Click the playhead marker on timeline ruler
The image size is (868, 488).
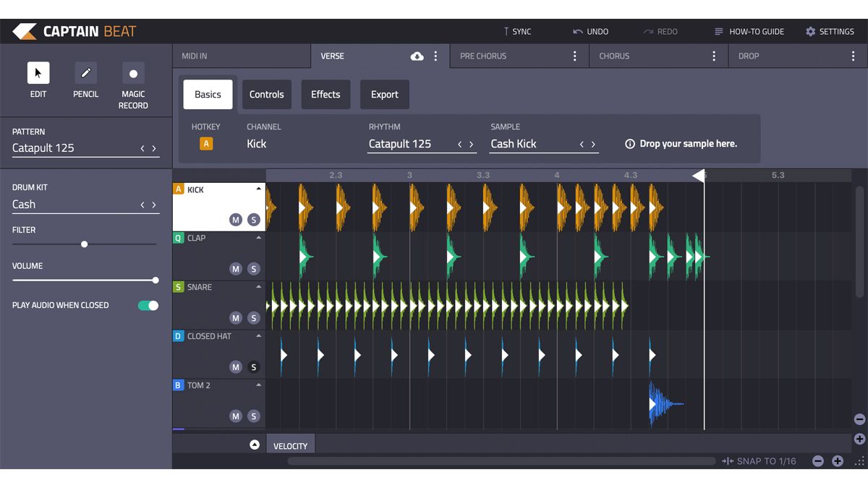[699, 176]
